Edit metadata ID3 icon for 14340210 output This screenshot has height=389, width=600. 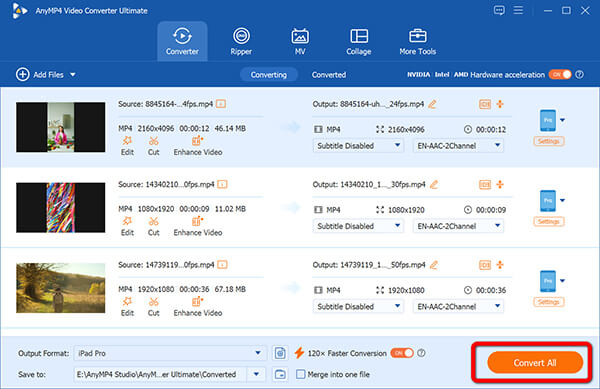click(x=485, y=184)
